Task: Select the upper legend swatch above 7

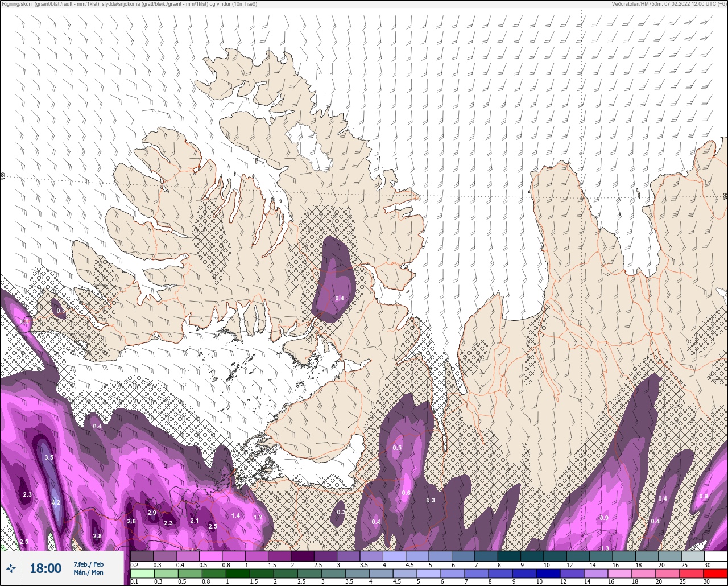Action: point(486,556)
